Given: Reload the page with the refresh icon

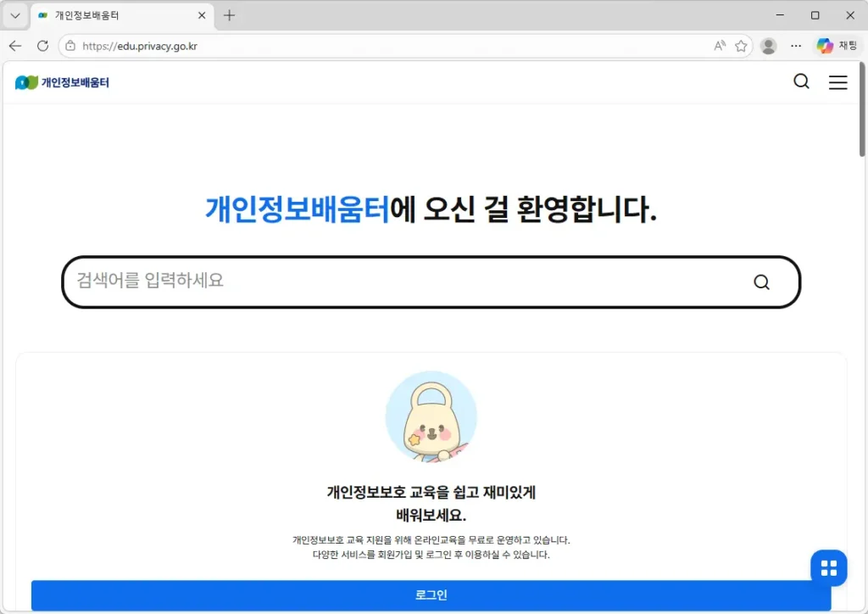Looking at the screenshot, I should pyautogui.click(x=42, y=46).
